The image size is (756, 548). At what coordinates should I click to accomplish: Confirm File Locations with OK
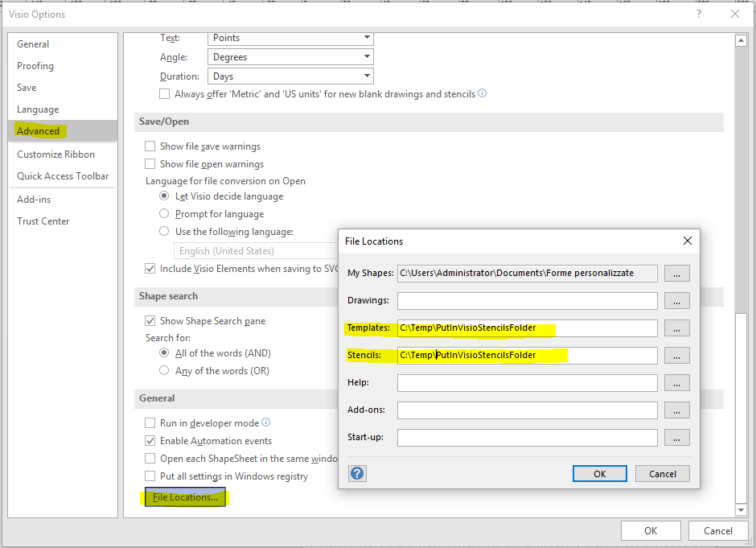[600, 474]
